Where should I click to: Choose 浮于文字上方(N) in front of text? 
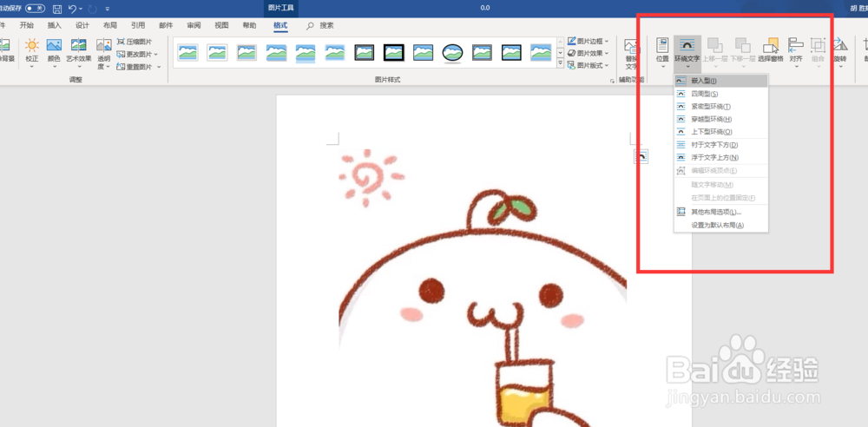pyautogui.click(x=720, y=158)
